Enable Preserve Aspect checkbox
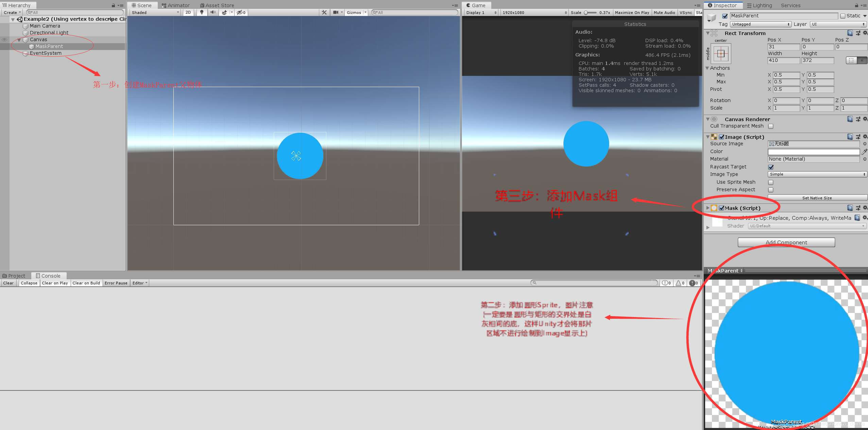The width and height of the screenshot is (868, 430). 771,190
